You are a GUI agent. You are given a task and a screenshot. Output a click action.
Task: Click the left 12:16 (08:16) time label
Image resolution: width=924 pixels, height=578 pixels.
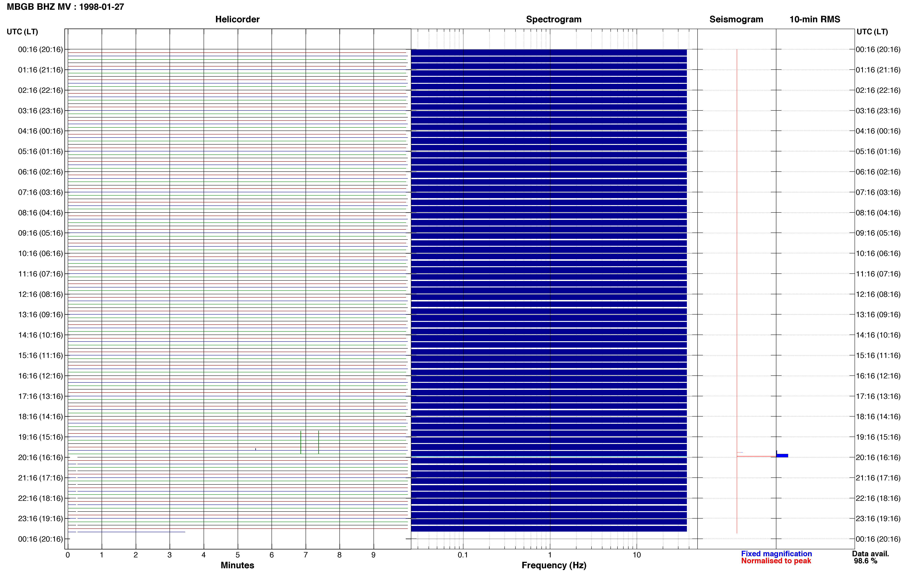41,294
